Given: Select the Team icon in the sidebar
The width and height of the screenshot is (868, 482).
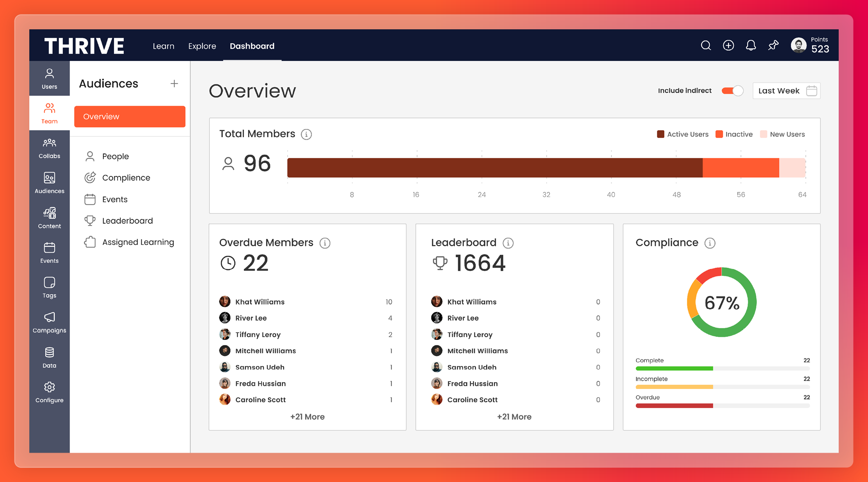Looking at the screenshot, I should (x=49, y=113).
